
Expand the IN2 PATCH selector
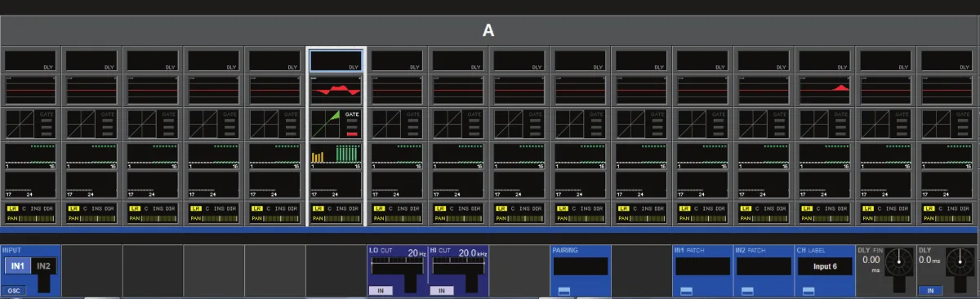point(747,291)
